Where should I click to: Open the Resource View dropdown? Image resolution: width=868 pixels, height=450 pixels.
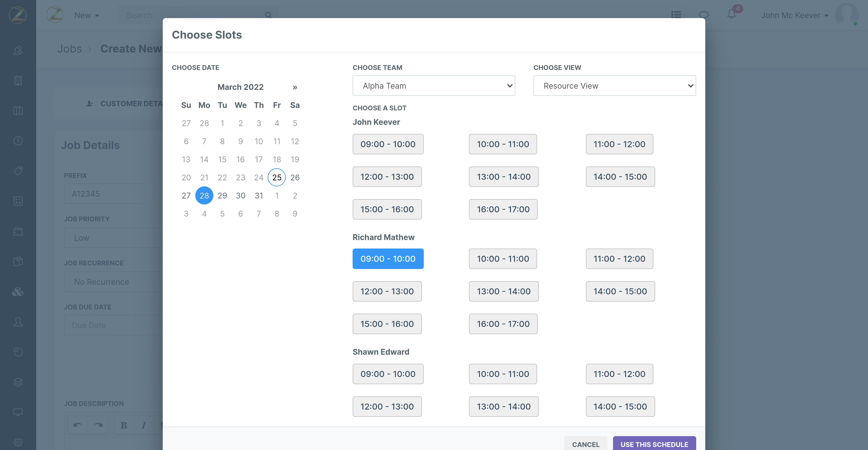[614, 86]
